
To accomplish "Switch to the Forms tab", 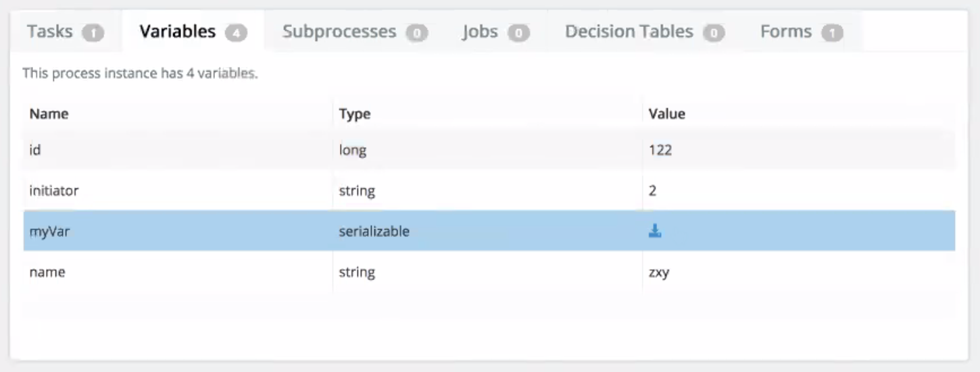I will (x=801, y=32).
